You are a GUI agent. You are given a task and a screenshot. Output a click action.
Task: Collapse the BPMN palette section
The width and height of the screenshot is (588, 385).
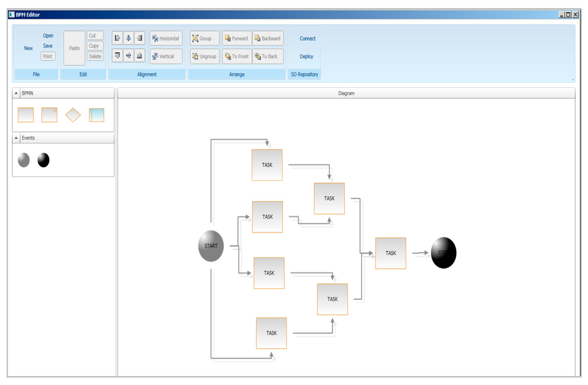16,93
